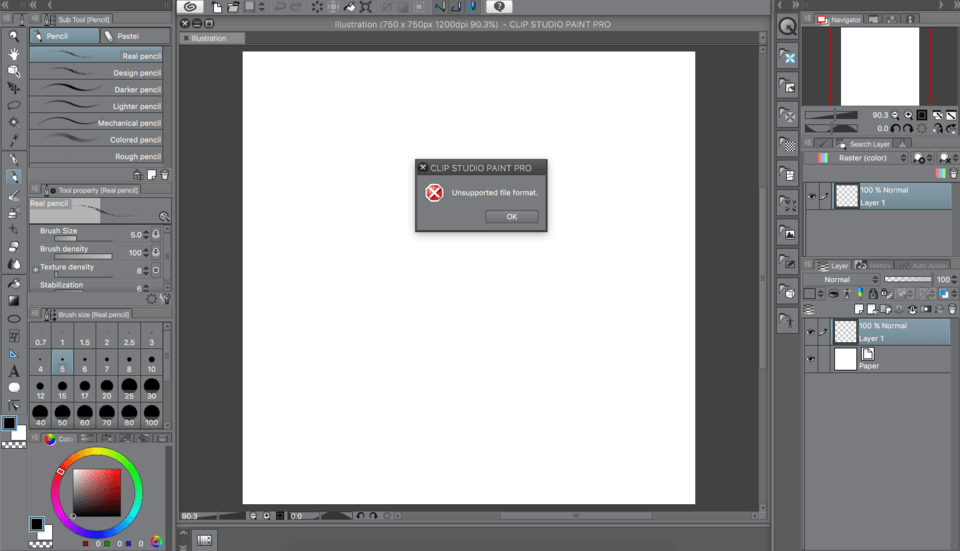Select the Hand move tool

(x=14, y=54)
